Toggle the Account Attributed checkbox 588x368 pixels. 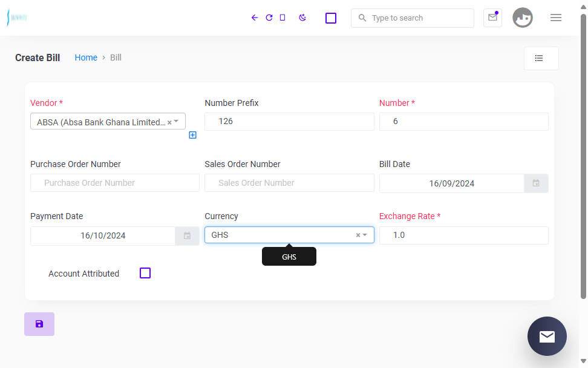(x=145, y=273)
